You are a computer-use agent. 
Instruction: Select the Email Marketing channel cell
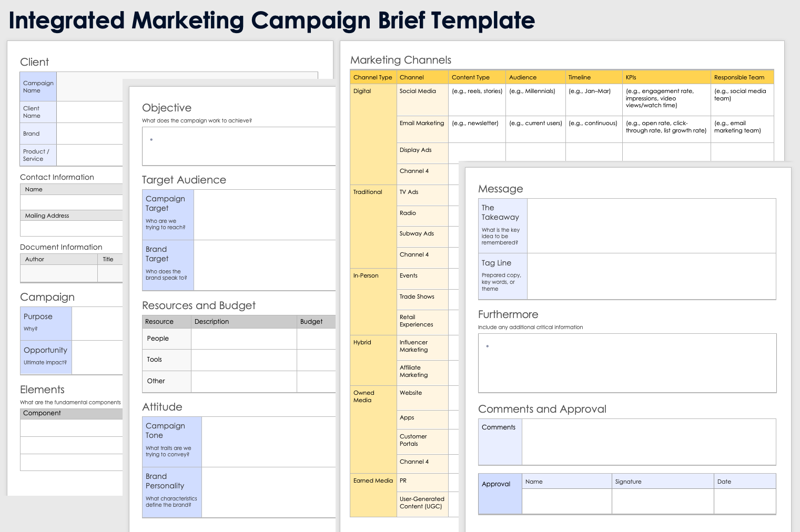click(422, 129)
